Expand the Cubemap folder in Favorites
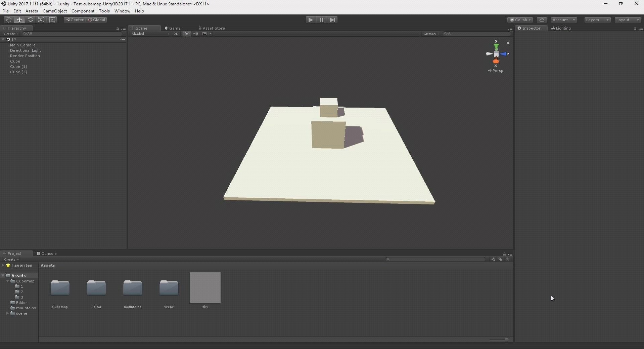 coord(7,281)
